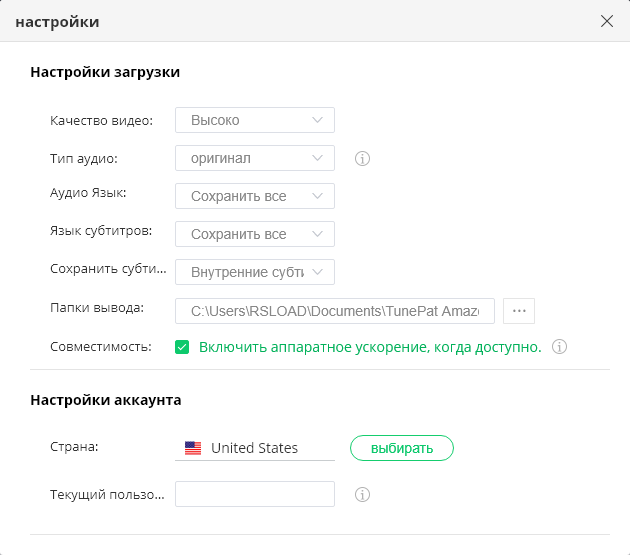
Task: Click the green hardware acceleration label text
Action: (x=370, y=347)
